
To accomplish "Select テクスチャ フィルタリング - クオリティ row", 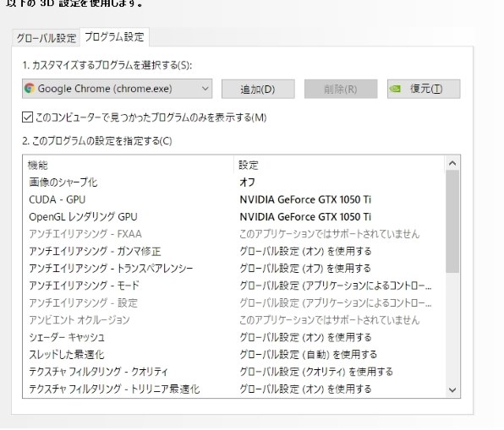I will click(233, 372).
